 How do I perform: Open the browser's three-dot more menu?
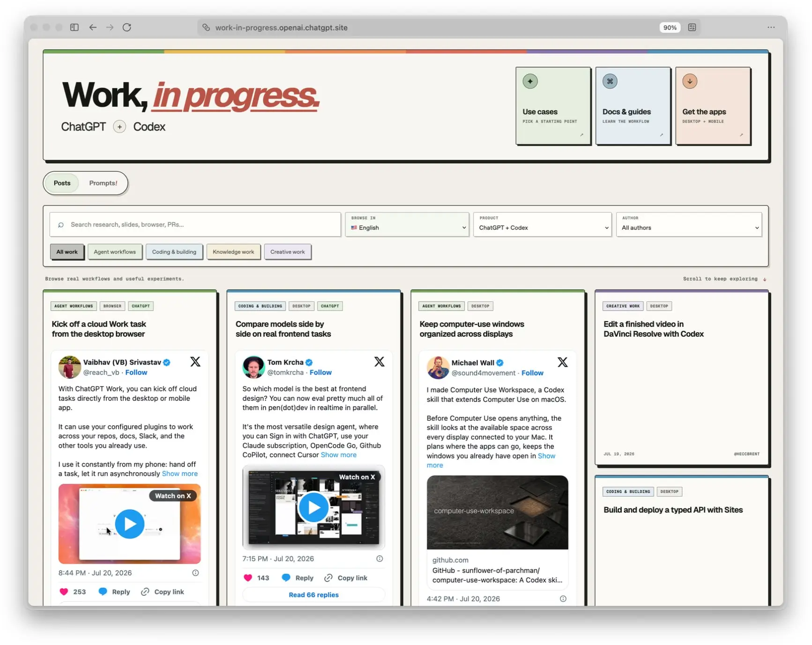tap(771, 27)
